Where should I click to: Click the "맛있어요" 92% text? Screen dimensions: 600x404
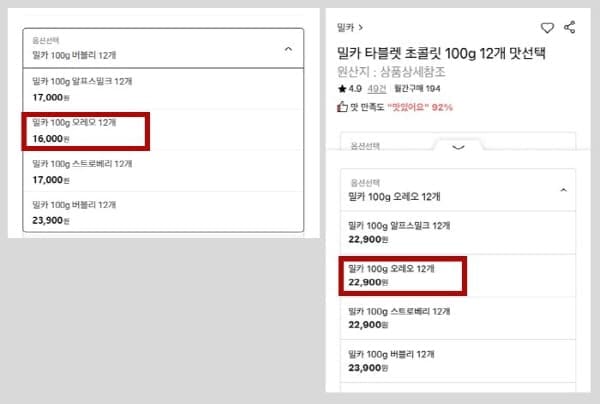point(420,107)
